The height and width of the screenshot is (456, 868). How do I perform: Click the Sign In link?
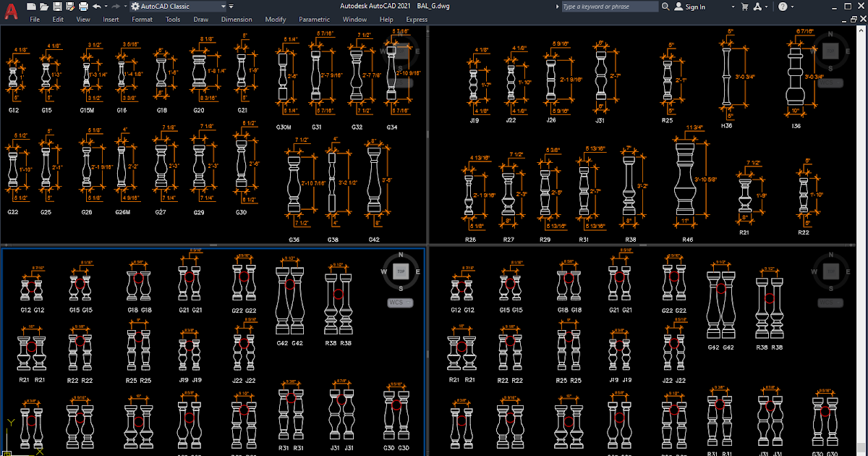click(x=696, y=7)
